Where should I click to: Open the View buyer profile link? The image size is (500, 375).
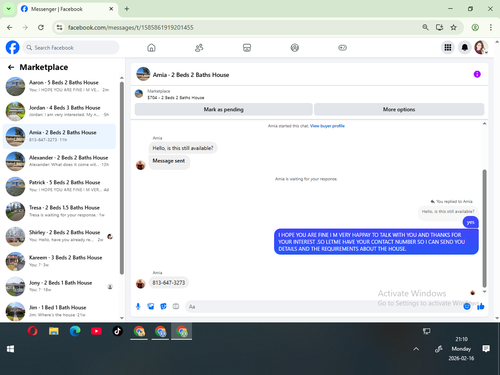point(327,126)
